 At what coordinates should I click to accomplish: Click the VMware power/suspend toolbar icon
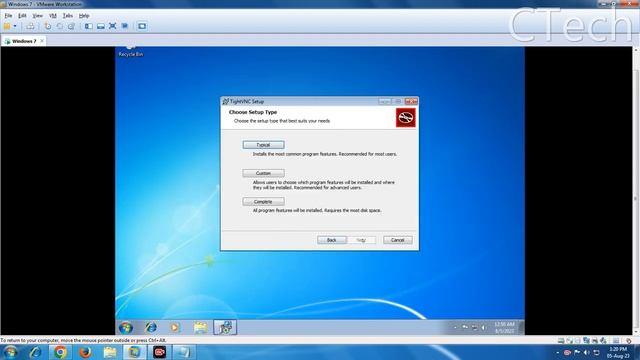[7, 26]
